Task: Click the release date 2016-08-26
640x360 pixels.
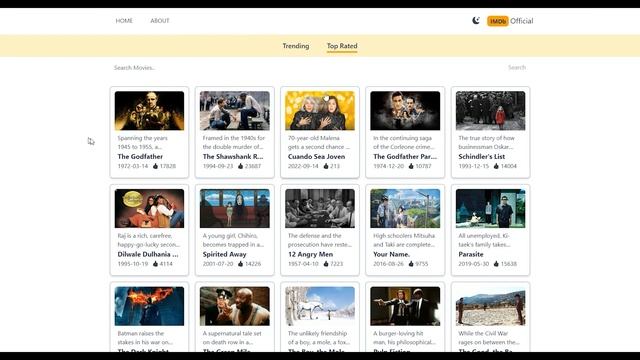Action: 389,264
